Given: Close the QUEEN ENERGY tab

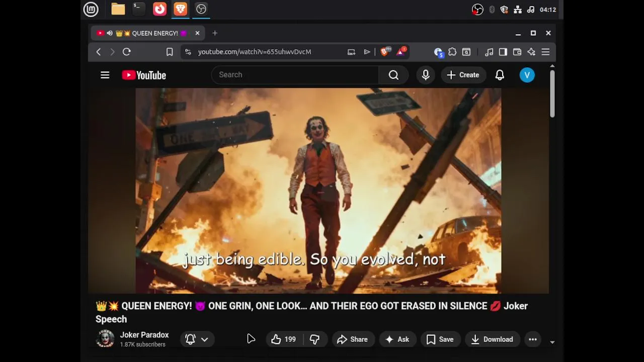Looking at the screenshot, I should point(197,33).
